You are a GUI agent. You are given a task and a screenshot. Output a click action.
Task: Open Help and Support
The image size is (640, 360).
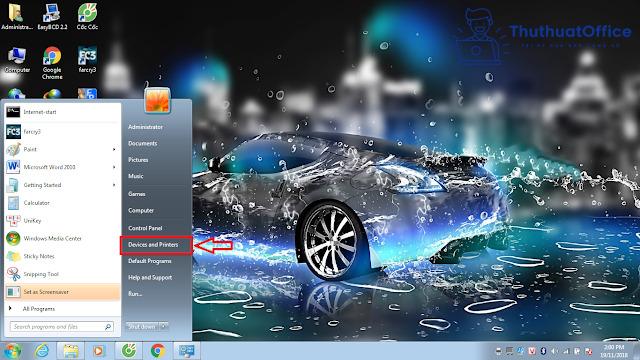[x=150, y=278]
